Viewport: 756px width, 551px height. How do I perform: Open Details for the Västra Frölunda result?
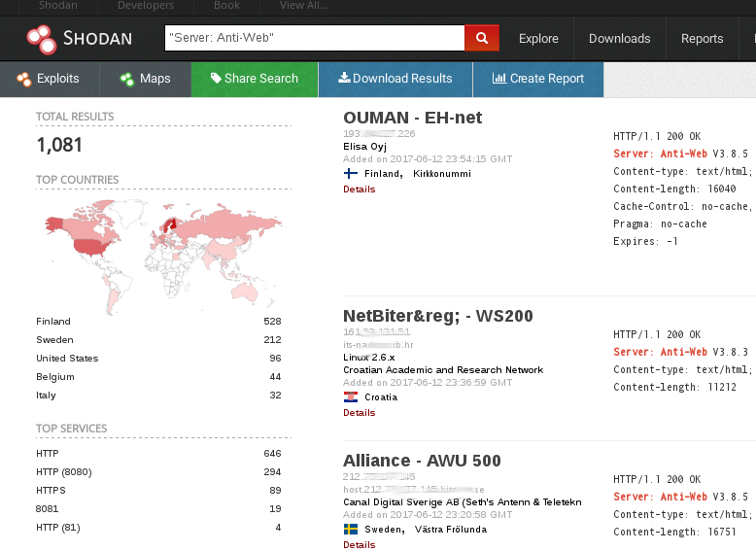[360, 545]
